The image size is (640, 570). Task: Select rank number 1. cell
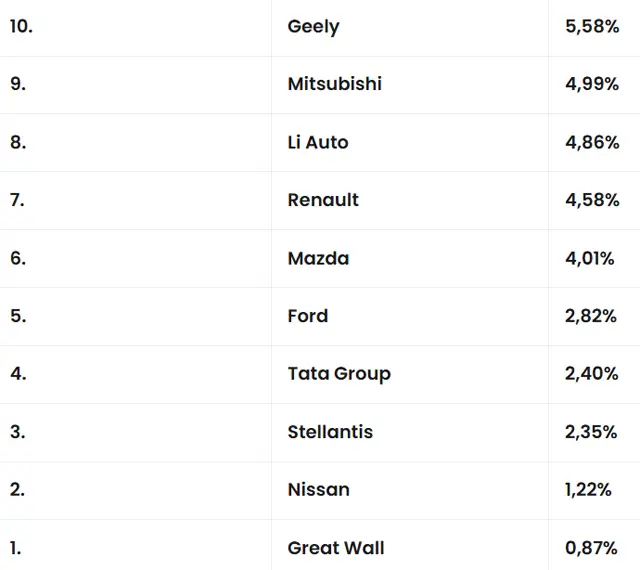(x=15, y=548)
